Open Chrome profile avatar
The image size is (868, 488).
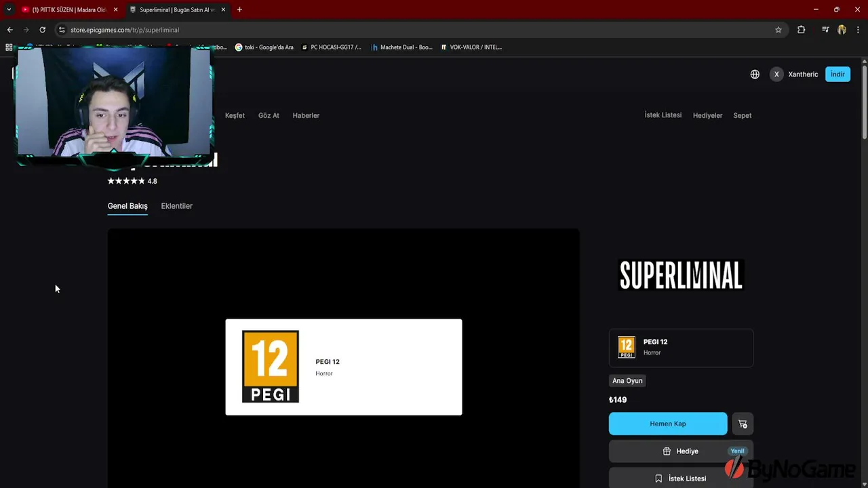point(842,30)
